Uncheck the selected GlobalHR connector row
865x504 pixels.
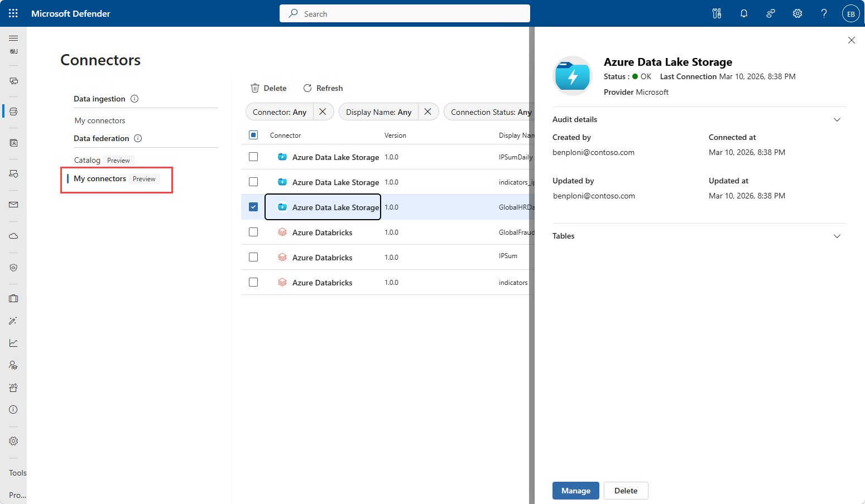click(253, 207)
